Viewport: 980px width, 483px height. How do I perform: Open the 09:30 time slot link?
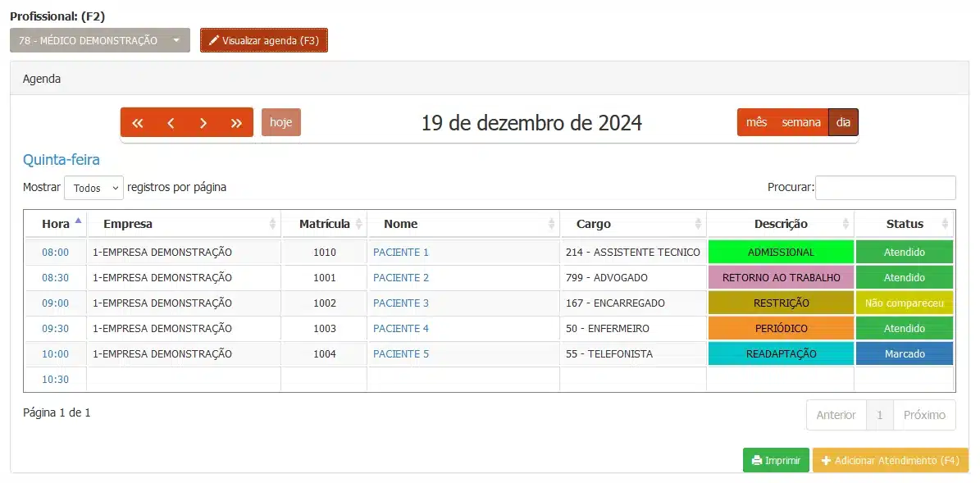pos(56,328)
